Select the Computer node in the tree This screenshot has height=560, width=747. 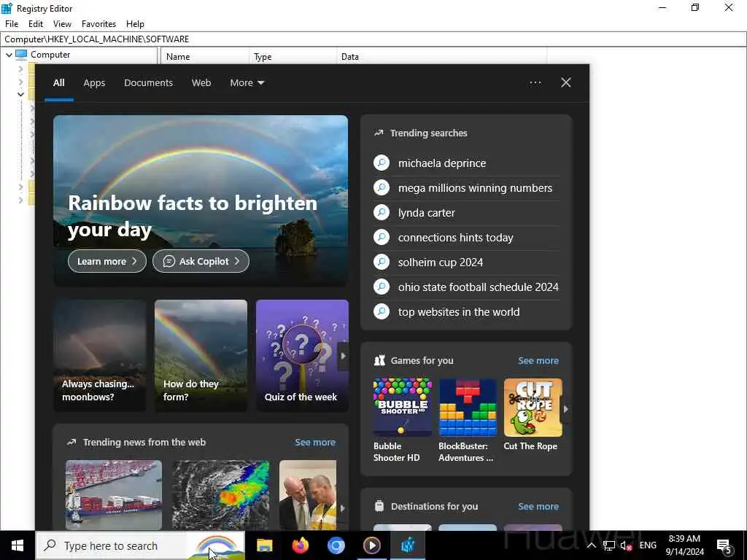pos(50,55)
